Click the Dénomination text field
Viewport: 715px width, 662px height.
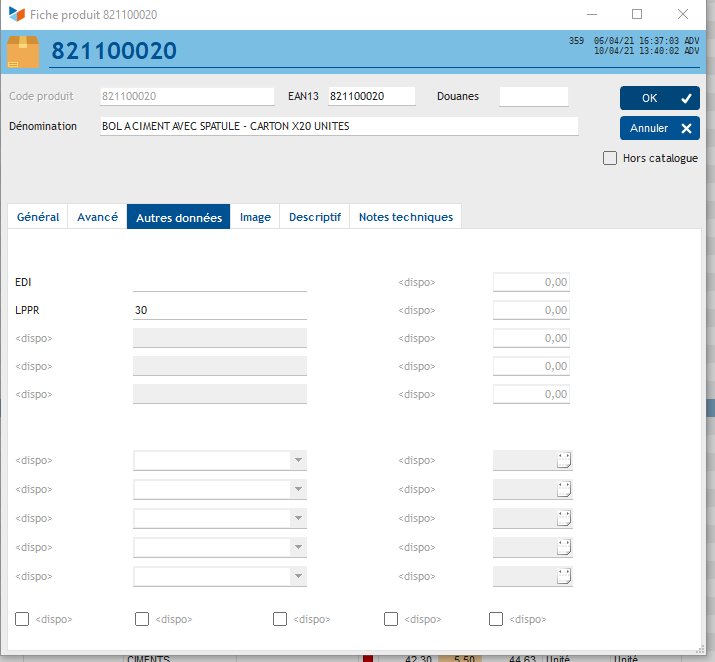339,127
